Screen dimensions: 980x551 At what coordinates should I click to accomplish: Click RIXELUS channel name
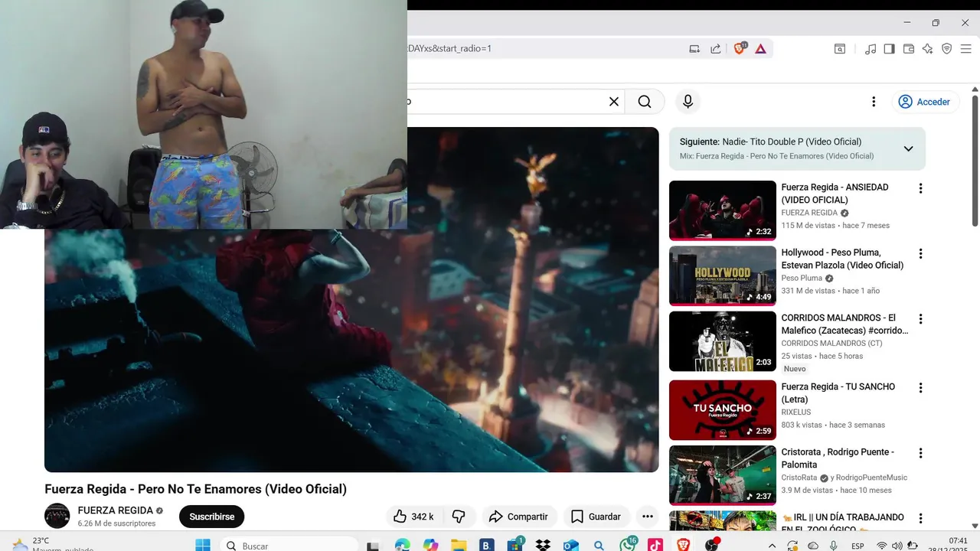click(797, 412)
